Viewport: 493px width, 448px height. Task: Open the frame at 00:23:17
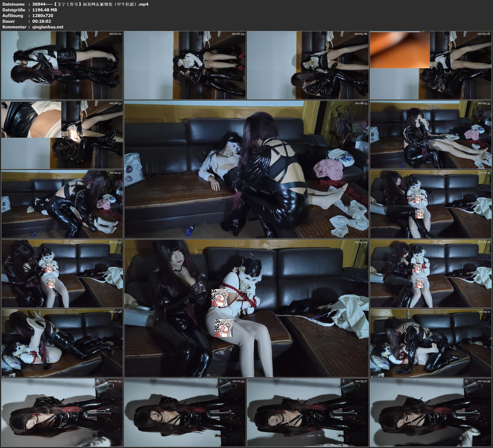point(308,412)
